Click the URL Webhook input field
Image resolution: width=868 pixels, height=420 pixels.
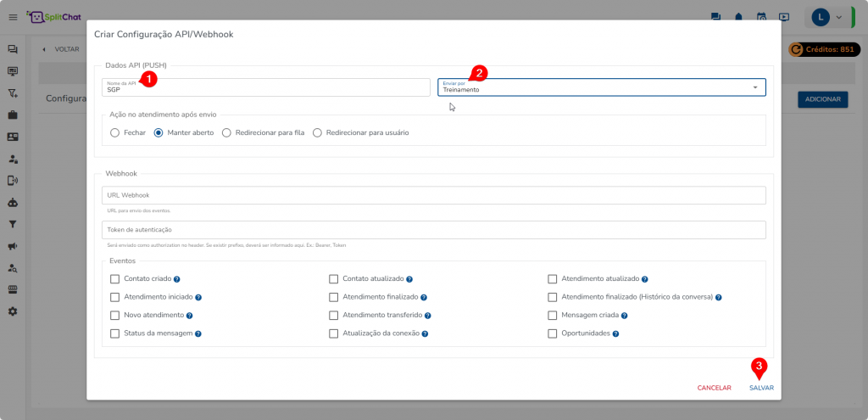(x=433, y=196)
